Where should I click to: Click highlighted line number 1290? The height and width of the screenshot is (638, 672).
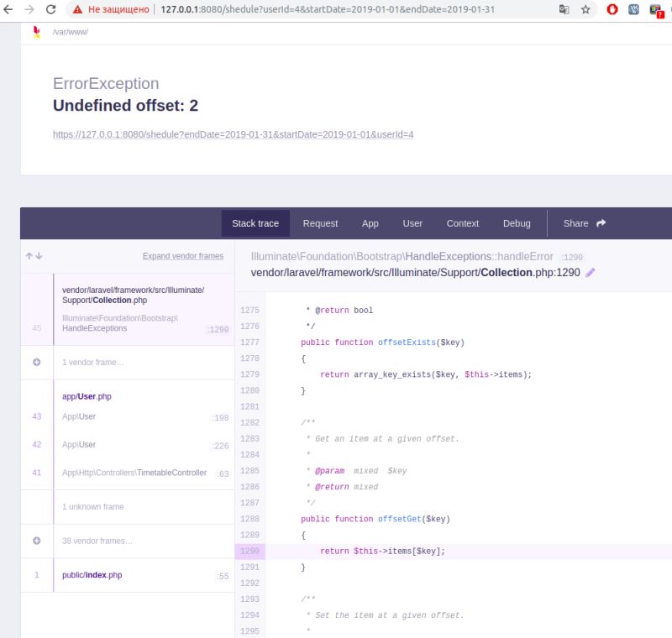pos(249,551)
